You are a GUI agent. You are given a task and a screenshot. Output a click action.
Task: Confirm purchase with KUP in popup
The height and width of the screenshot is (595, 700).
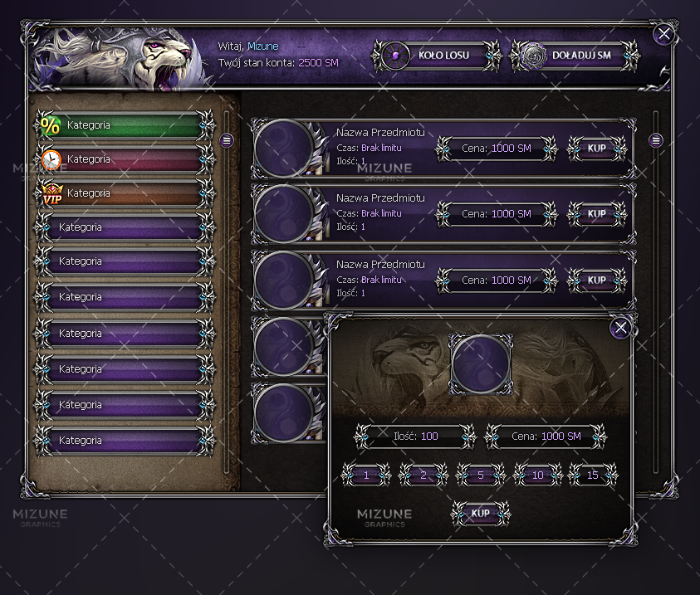[x=480, y=513]
